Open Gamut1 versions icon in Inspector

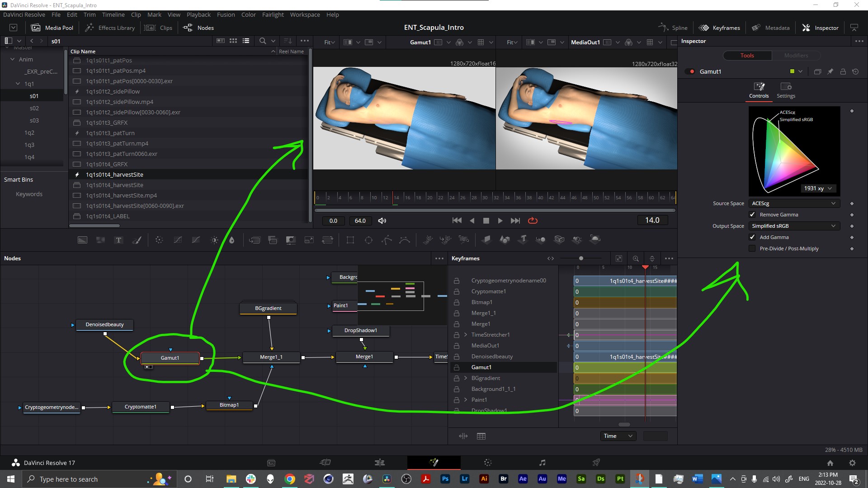point(817,71)
